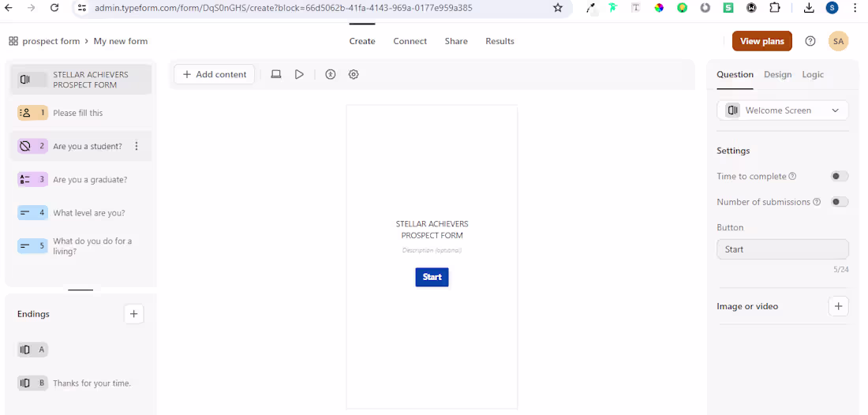Click the eyedropper extension icon

tap(591, 8)
